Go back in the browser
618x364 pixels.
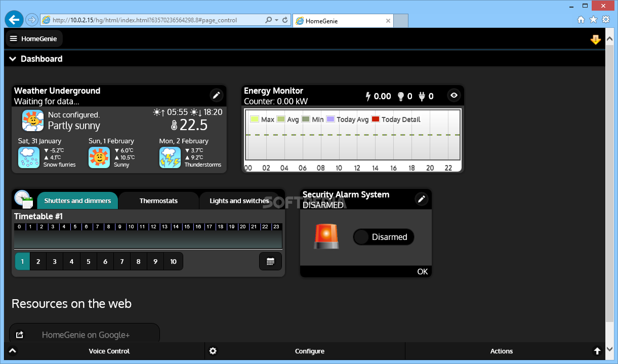coord(14,20)
